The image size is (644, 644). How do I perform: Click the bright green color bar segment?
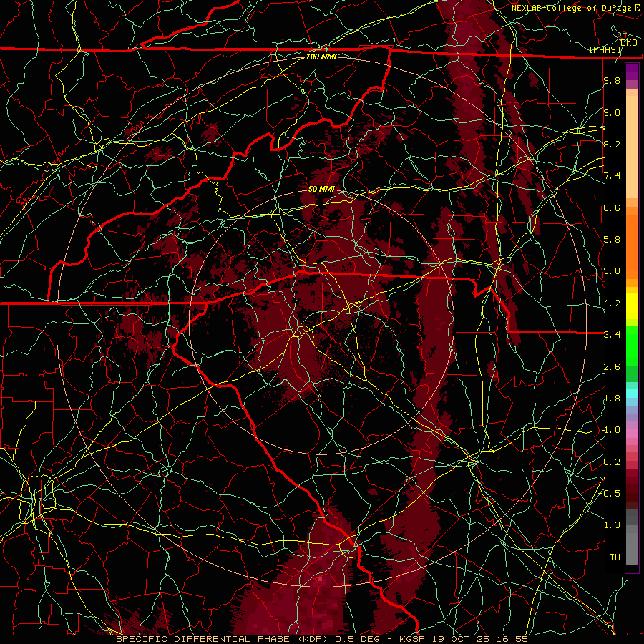pyautogui.click(x=632, y=345)
